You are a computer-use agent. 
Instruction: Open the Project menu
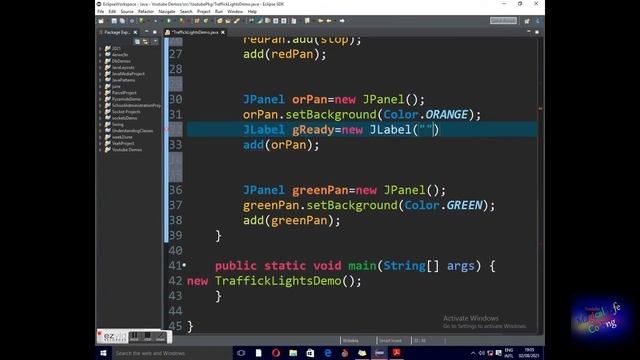[204, 11]
